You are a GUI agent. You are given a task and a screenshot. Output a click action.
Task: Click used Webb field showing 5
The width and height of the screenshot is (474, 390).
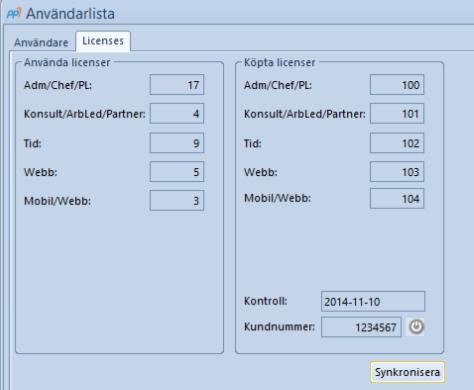177,172
